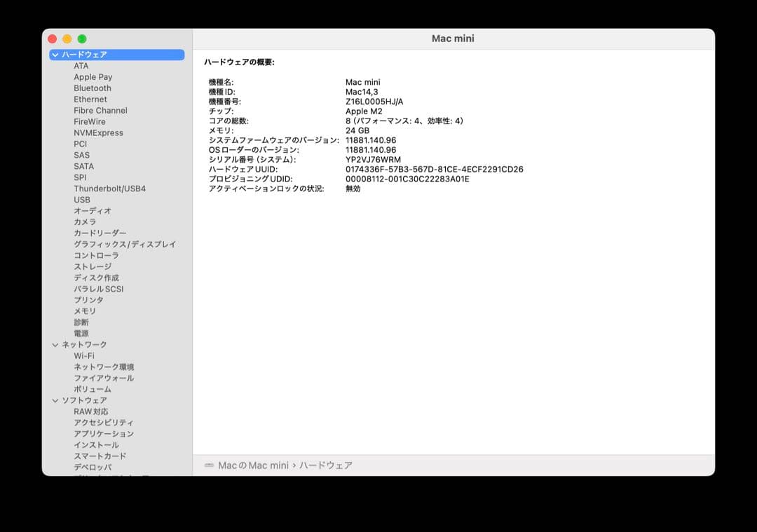Click the provisioning UDID value
This screenshot has width=757, height=532.
pyautogui.click(x=407, y=179)
